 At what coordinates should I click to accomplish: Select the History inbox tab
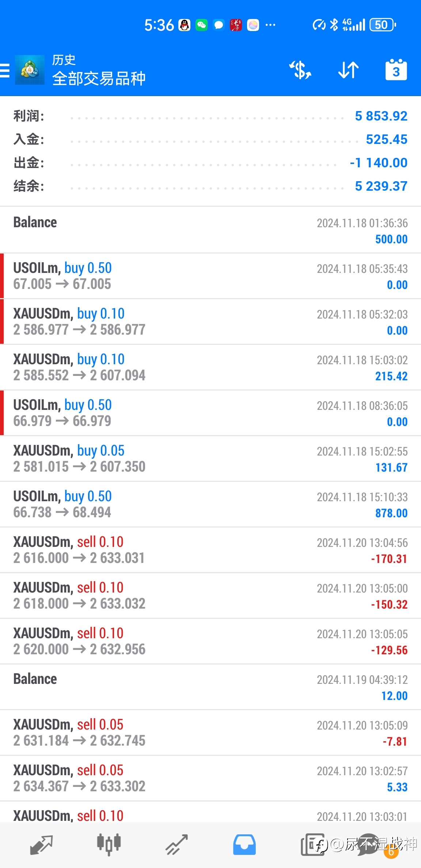(244, 845)
